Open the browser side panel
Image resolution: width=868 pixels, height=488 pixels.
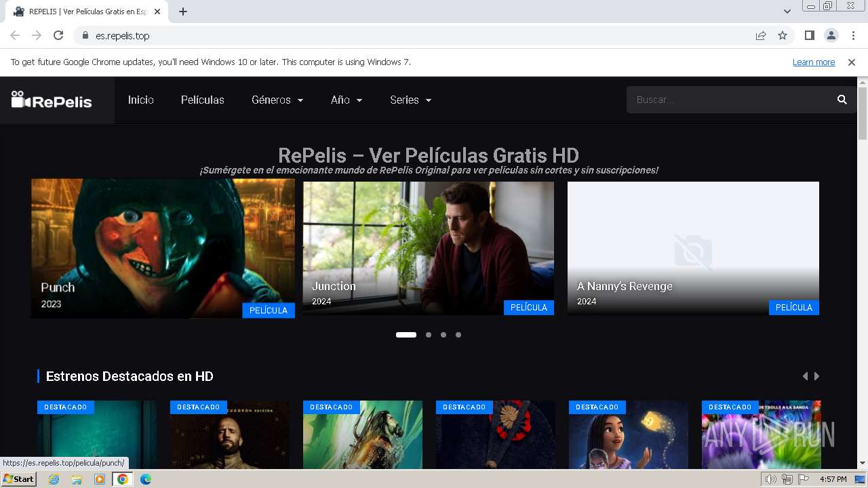coord(809,36)
